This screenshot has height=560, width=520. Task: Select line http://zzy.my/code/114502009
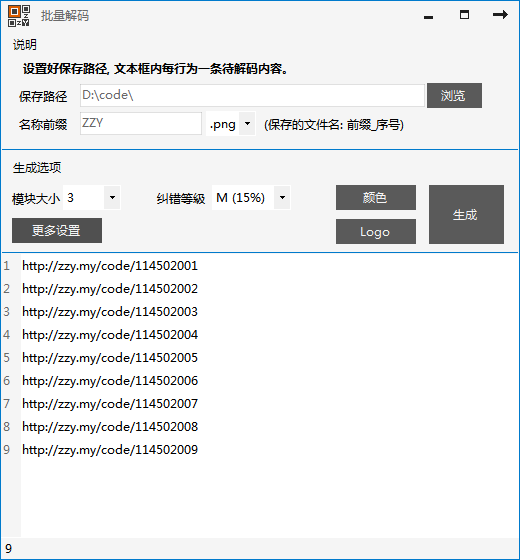pos(110,450)
